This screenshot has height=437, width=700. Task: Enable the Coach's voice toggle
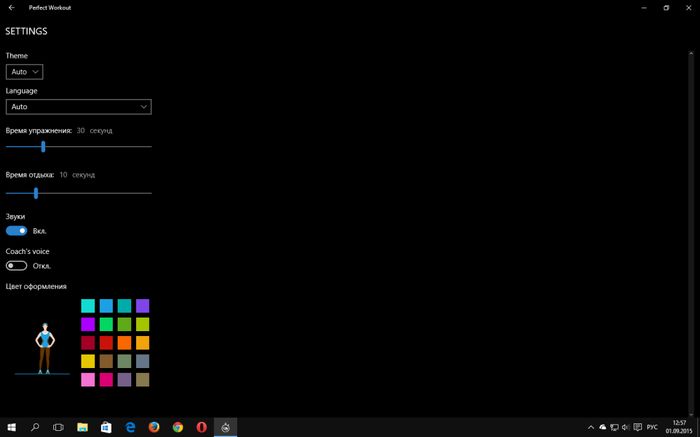click(16, 266)
